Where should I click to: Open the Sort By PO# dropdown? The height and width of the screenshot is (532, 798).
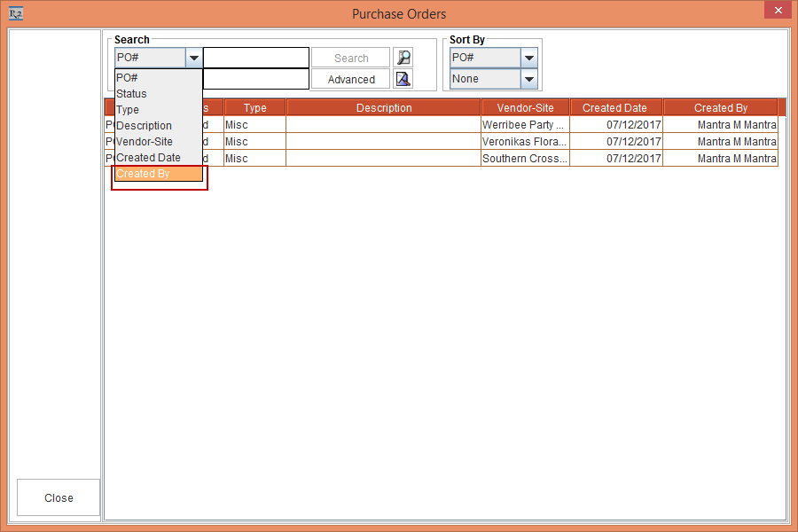(x=528, y=58)
